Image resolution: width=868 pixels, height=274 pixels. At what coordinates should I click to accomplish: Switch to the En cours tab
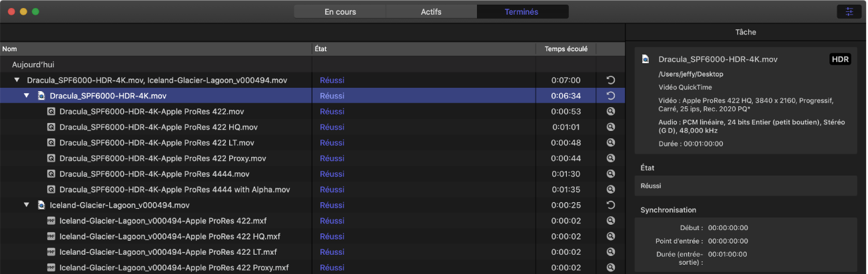340,12
